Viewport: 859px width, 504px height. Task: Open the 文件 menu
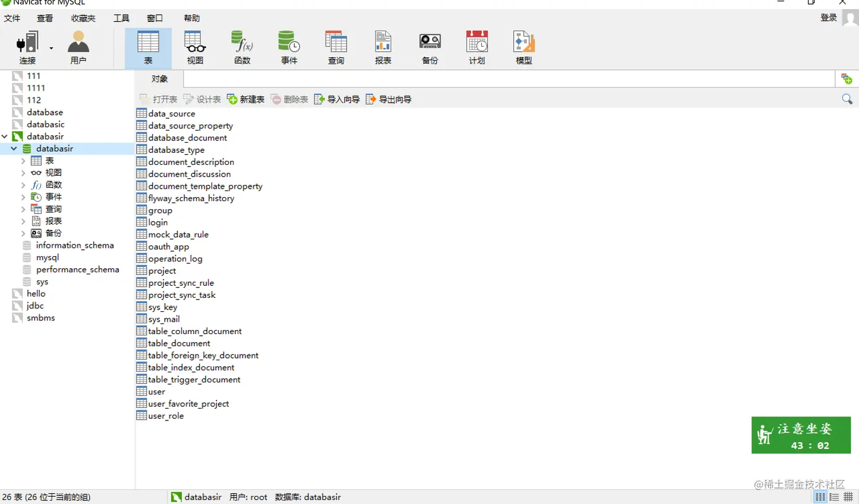coord(12,18)
